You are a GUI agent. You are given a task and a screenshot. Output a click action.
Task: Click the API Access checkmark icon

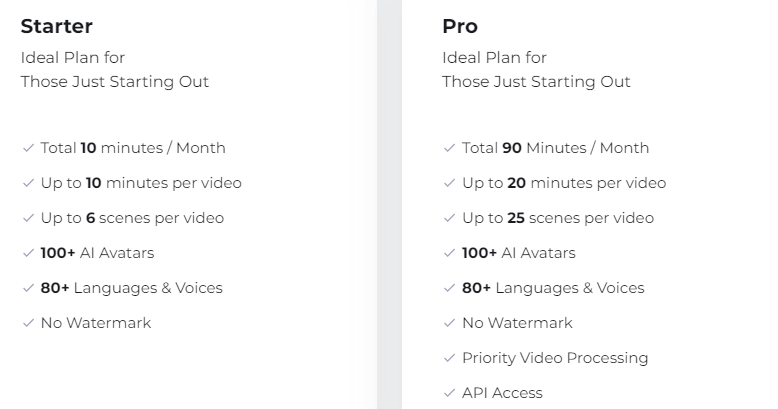point(450,393)
